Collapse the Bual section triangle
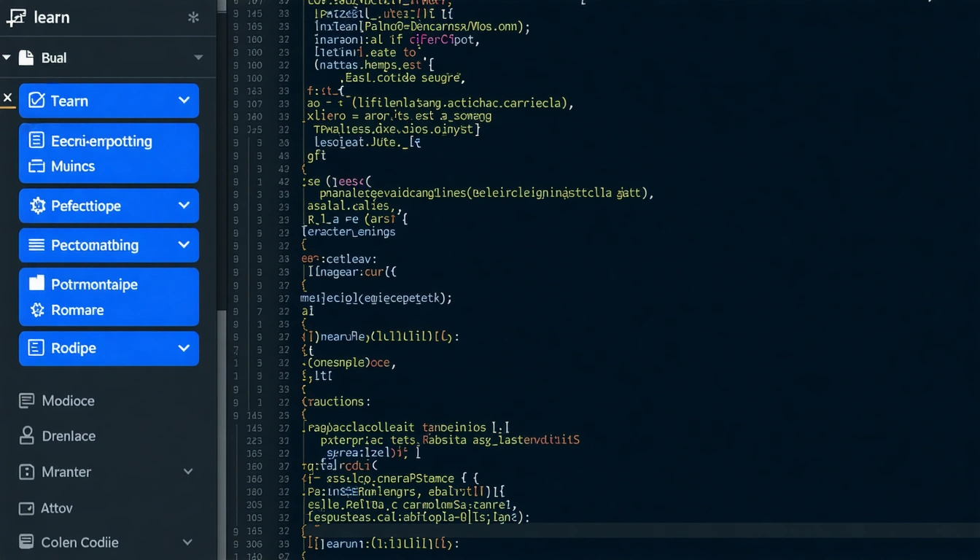980x560 pixels. [x=7, y=57]
